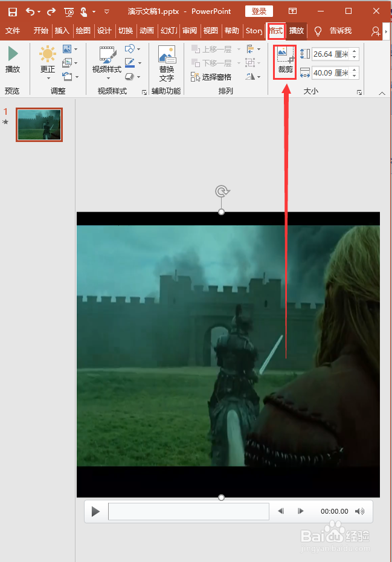Select slide 1 thumbnail
392x562 pixels.
point(39,124)
